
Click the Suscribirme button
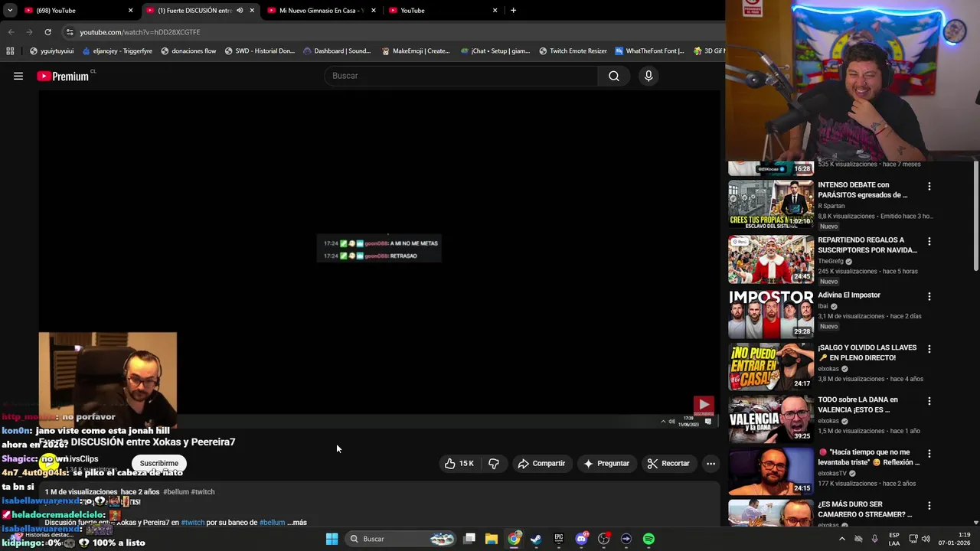click(x=158, y=463)
